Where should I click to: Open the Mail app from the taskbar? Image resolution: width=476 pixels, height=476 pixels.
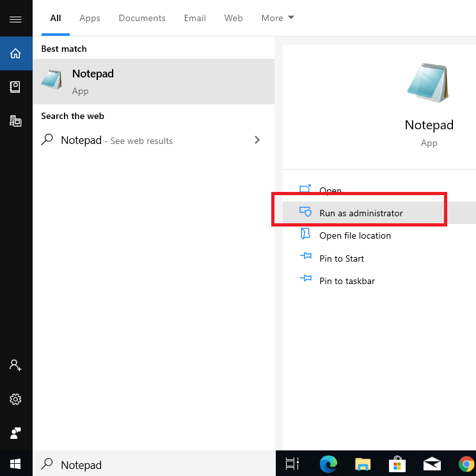click(432, 464)
